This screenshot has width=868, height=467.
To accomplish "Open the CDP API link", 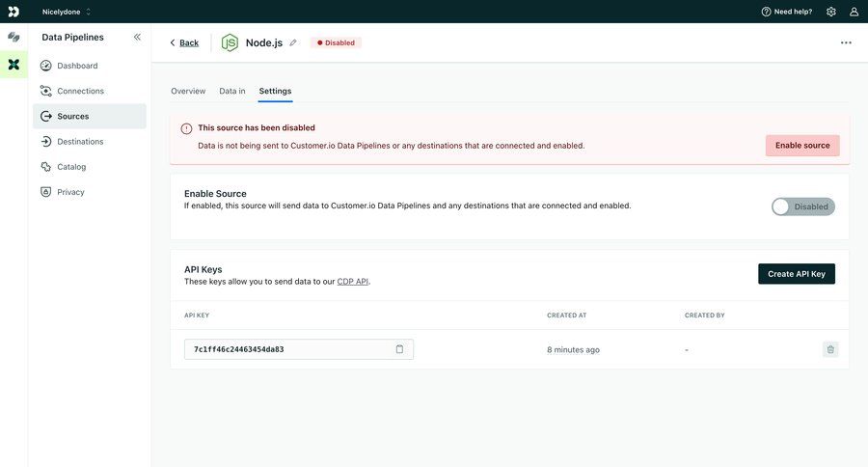I will tap(353, 282).
